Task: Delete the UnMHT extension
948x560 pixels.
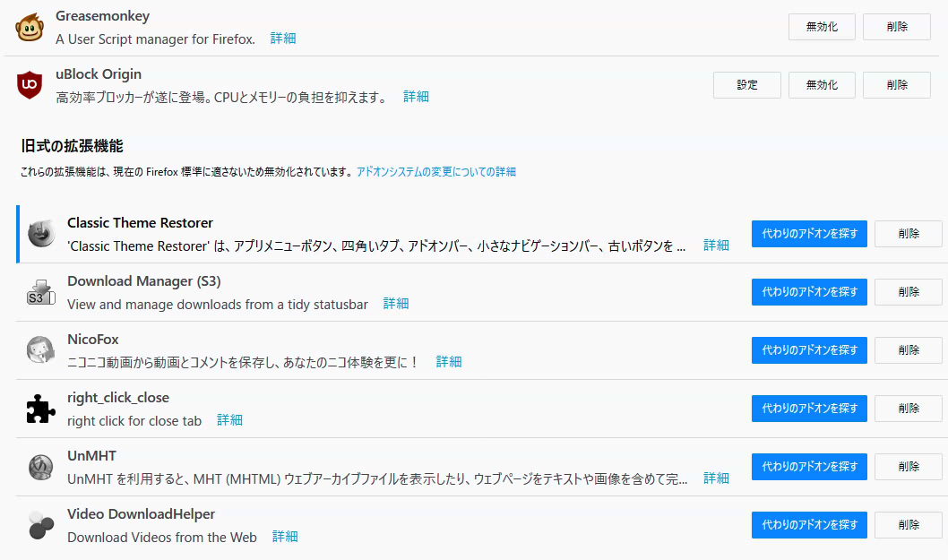Action: [908, 467]
